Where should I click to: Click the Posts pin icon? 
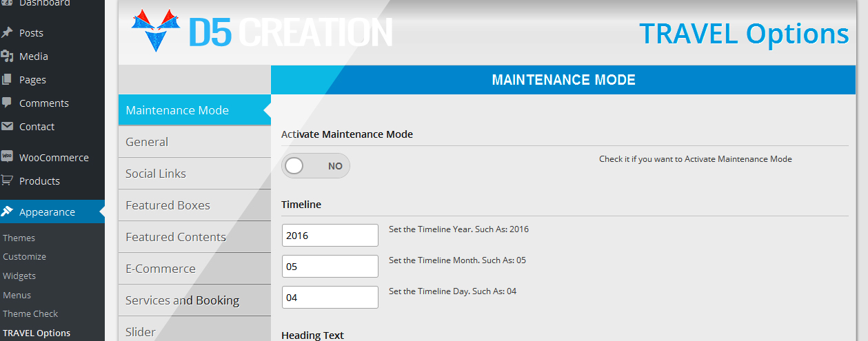coord(7,32)
